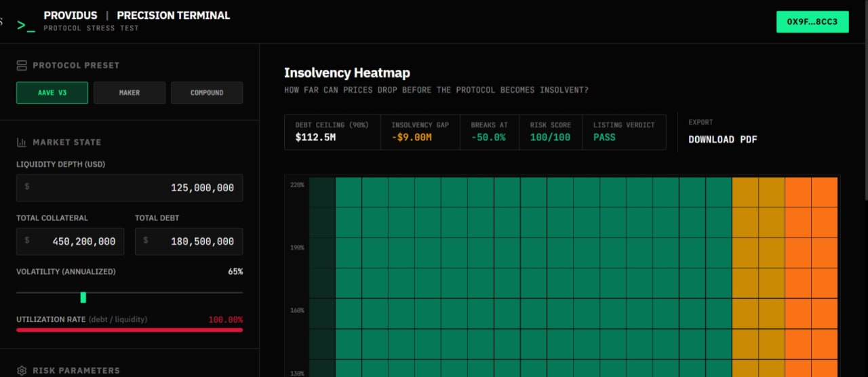This screenshot has height=377, width=868.
Task: Open the 0X9F...8CC3 wallet button
Action: [812, 22]
